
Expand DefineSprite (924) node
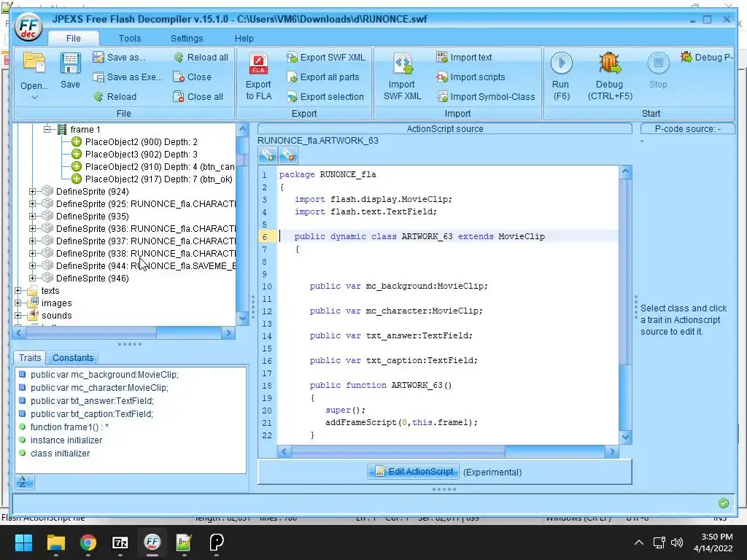pyautogui.click(x=32, y=192)
